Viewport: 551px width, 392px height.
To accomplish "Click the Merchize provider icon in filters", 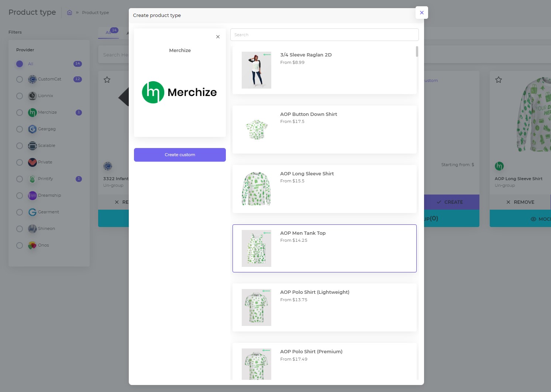I will pos(32,113).
